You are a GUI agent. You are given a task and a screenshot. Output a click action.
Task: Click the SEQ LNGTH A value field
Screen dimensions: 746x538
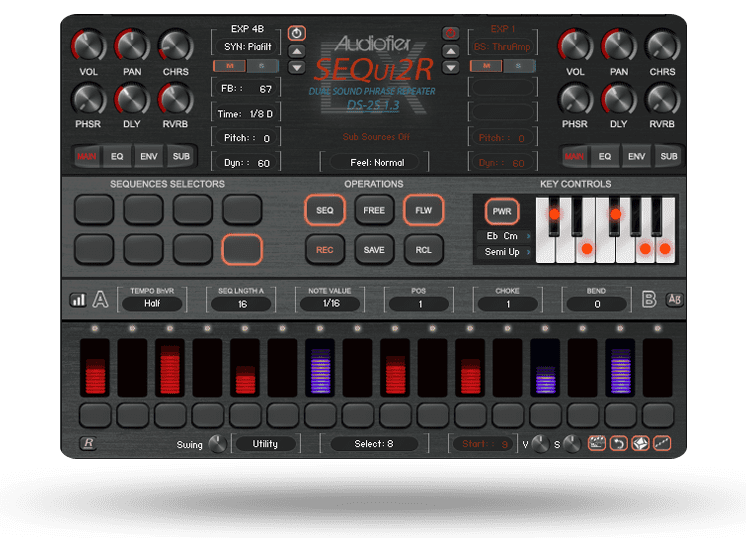[241, 304]
